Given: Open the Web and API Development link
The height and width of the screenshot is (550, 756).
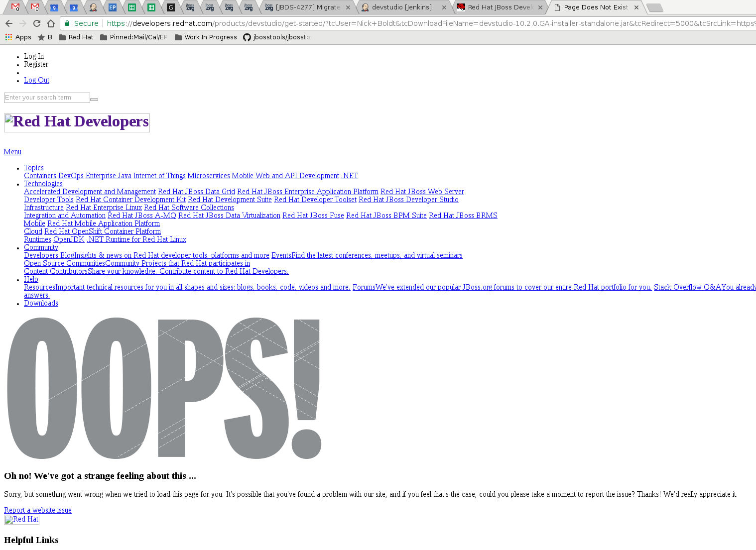Looking at the screenshot, I should point(297,176).
